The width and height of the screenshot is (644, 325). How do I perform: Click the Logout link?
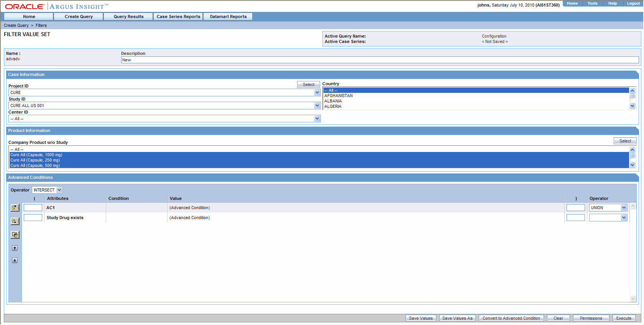[633, 3]
